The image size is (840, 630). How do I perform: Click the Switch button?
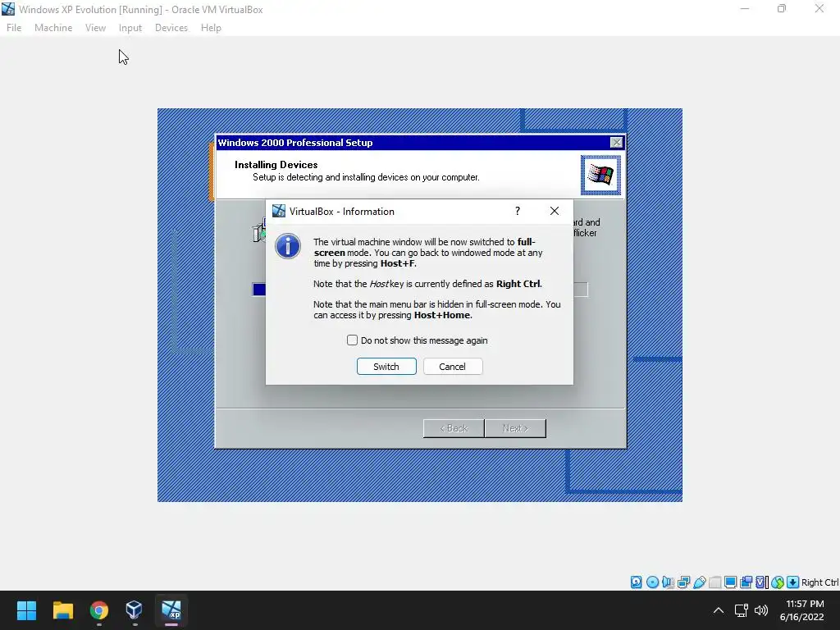pos(386,367)
